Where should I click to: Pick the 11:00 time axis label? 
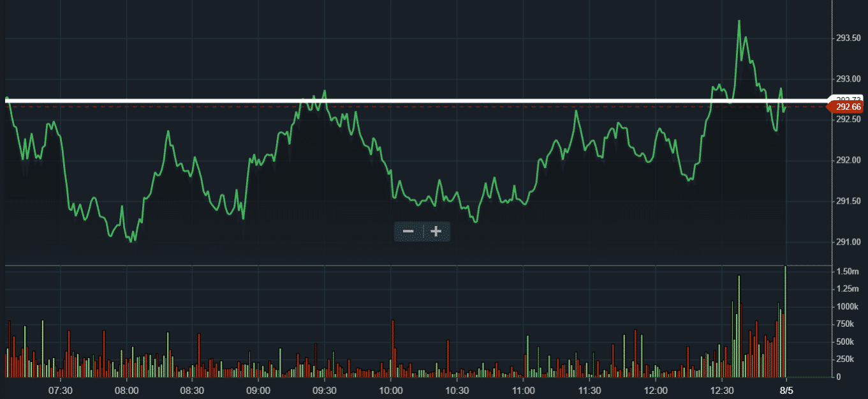point(523,390)
